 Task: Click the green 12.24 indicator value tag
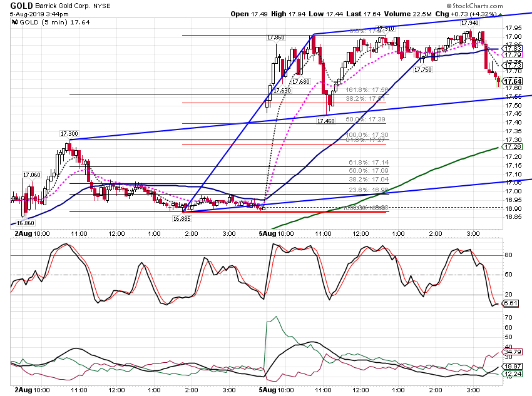pyautogui.click(x=513, y=374)
